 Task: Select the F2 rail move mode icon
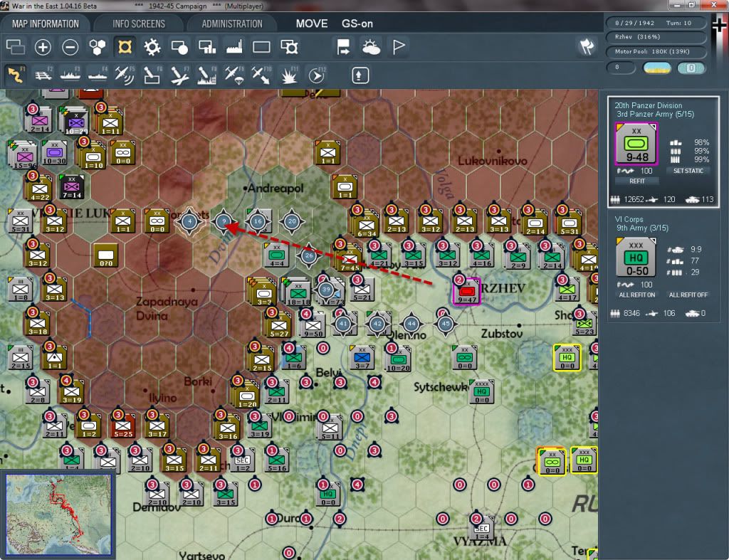(43, 75)
